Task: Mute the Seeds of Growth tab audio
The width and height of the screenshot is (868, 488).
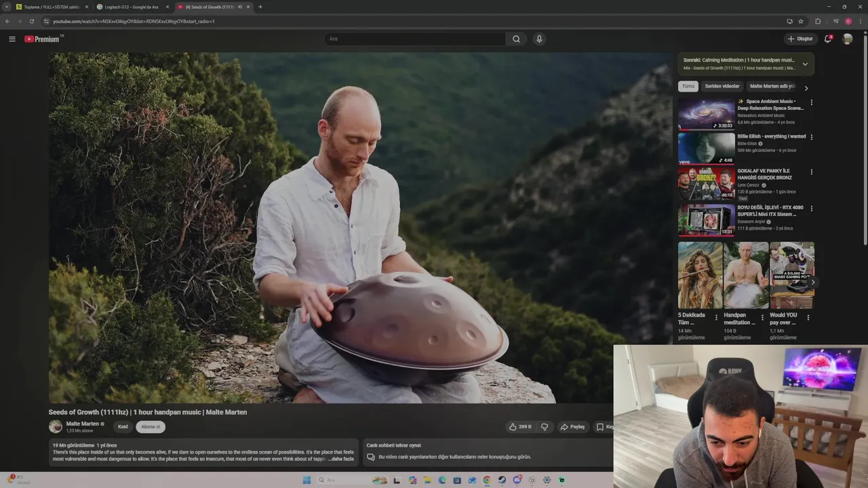Action: point(240,7)
